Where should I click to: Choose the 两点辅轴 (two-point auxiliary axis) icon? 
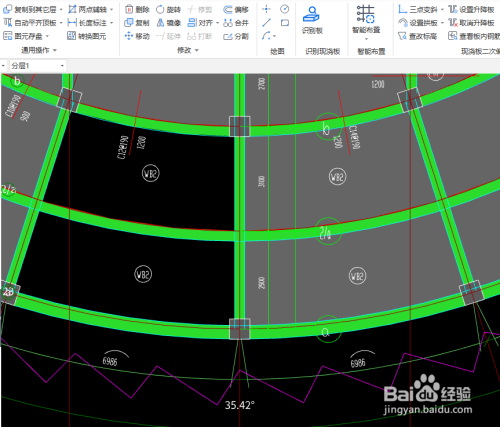(x=72, y=9)
